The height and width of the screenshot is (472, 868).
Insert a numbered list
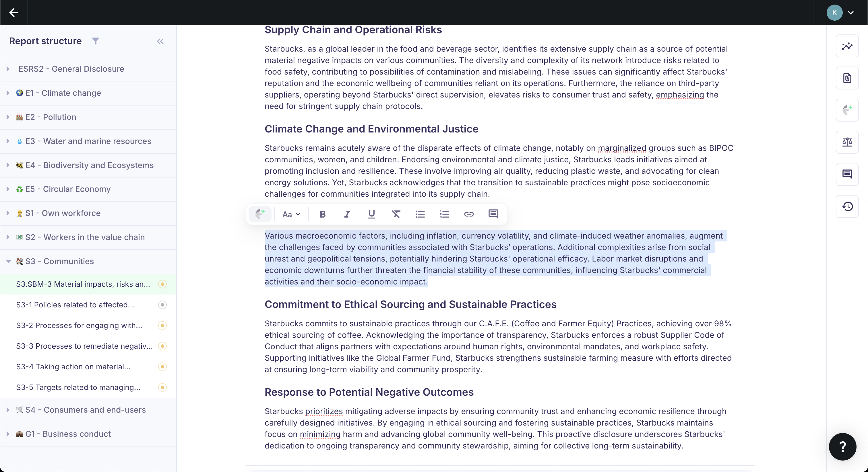click(x=444, y=214)
